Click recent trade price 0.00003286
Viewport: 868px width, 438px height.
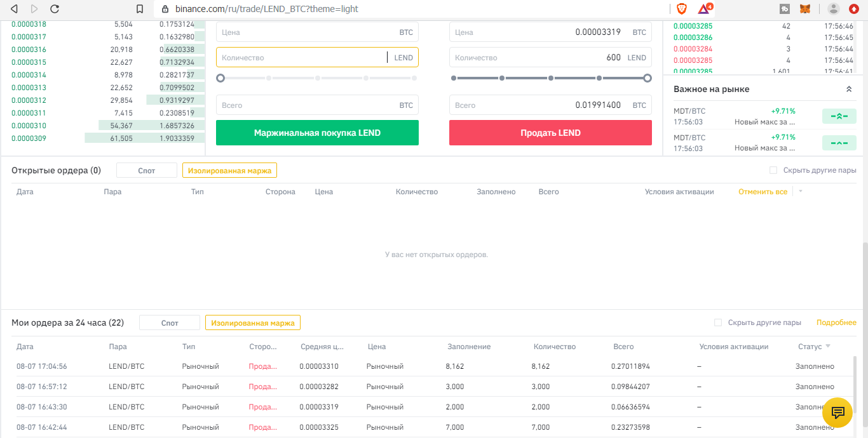pyautogui.click(x=693, y=37)
